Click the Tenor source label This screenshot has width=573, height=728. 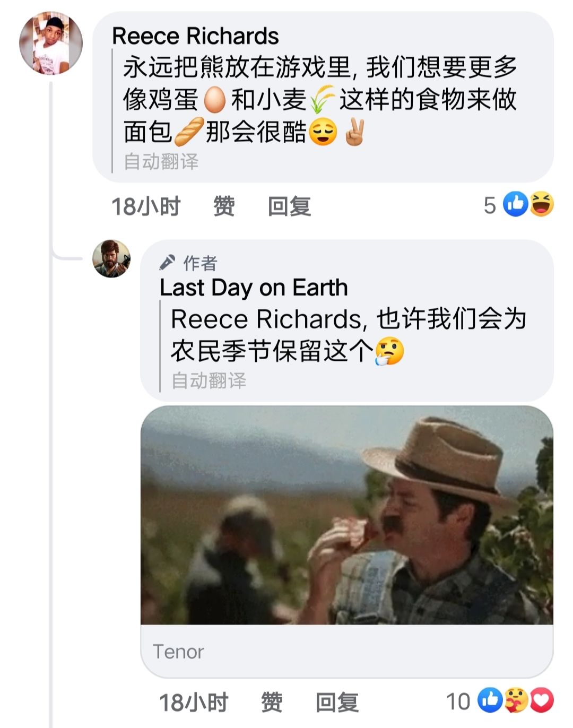click(x=178, y=652)
